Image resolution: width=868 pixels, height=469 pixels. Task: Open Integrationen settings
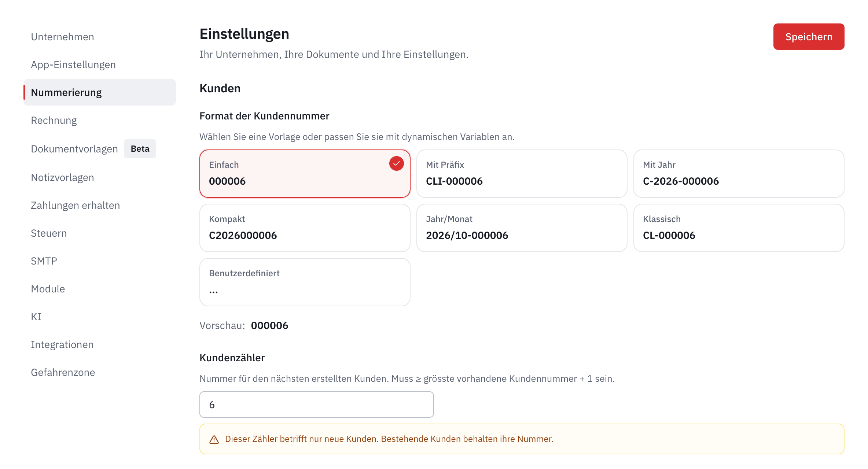[99, 344]
